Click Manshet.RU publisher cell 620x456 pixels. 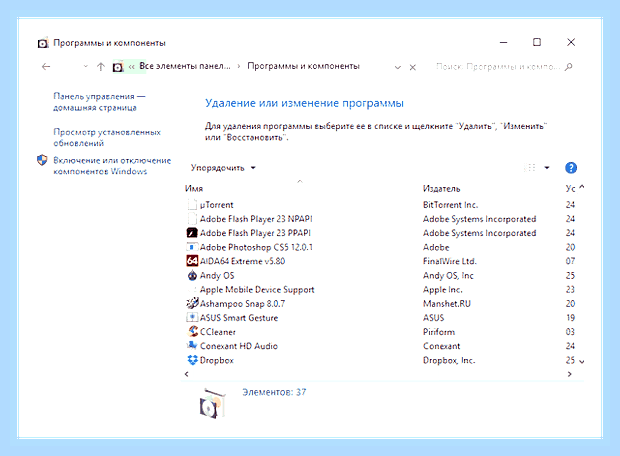(x=446, y=303)
